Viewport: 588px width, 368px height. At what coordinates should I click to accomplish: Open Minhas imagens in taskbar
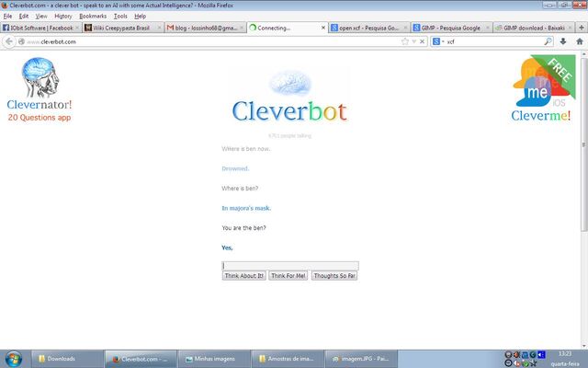pyautogui.click(x=214, y=359)
